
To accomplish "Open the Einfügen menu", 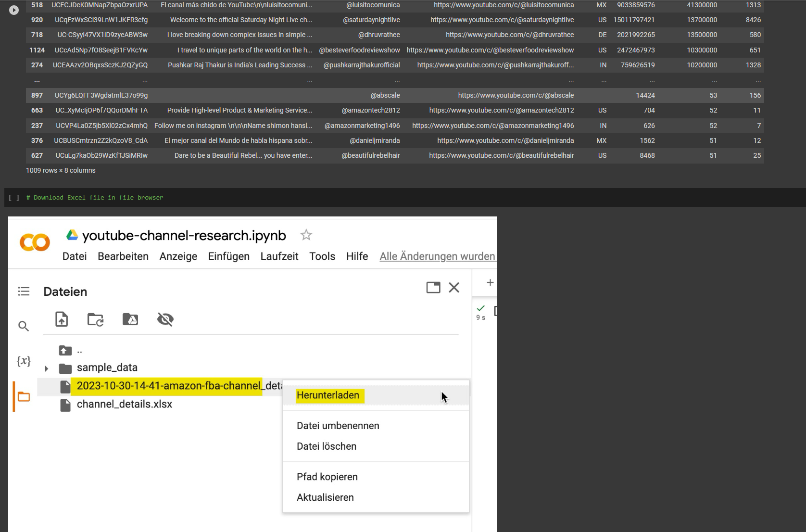I will 229,256.
